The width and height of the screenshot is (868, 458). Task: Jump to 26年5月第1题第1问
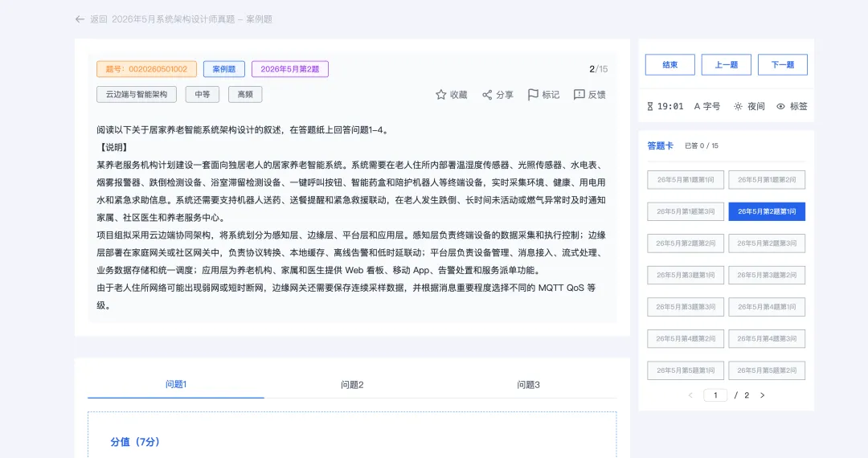click(686, 180)
